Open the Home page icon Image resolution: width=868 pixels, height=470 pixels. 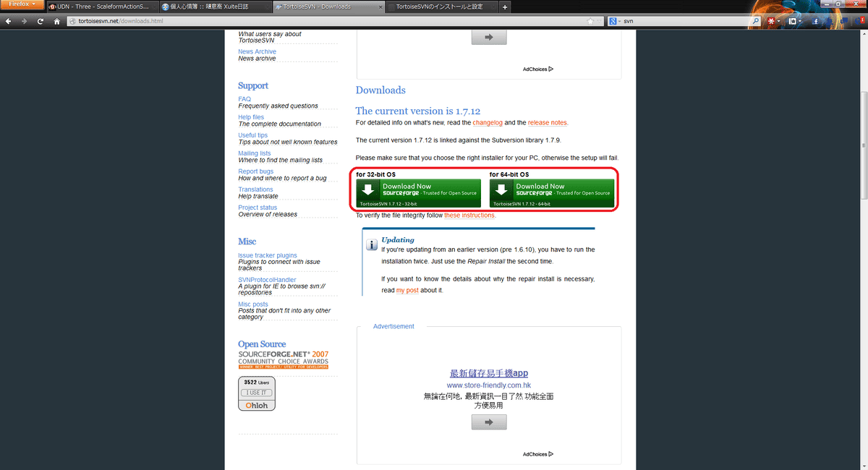[56, 22]
